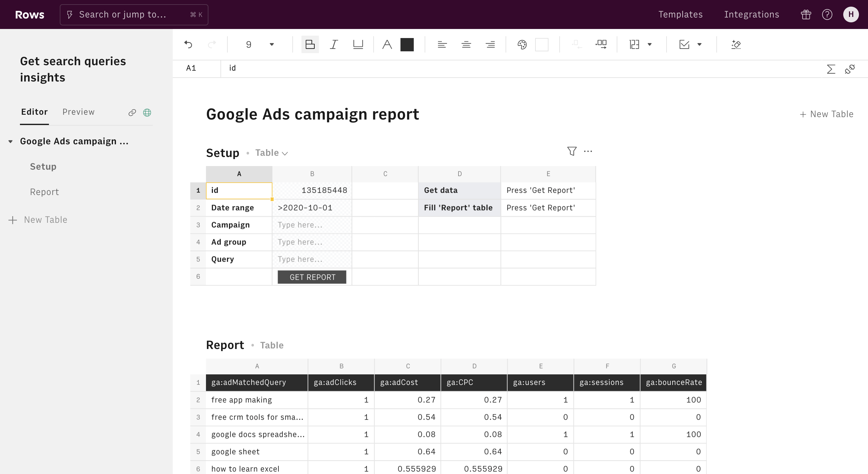
Task: Select the Report table in sidebar
Action: 45,191
